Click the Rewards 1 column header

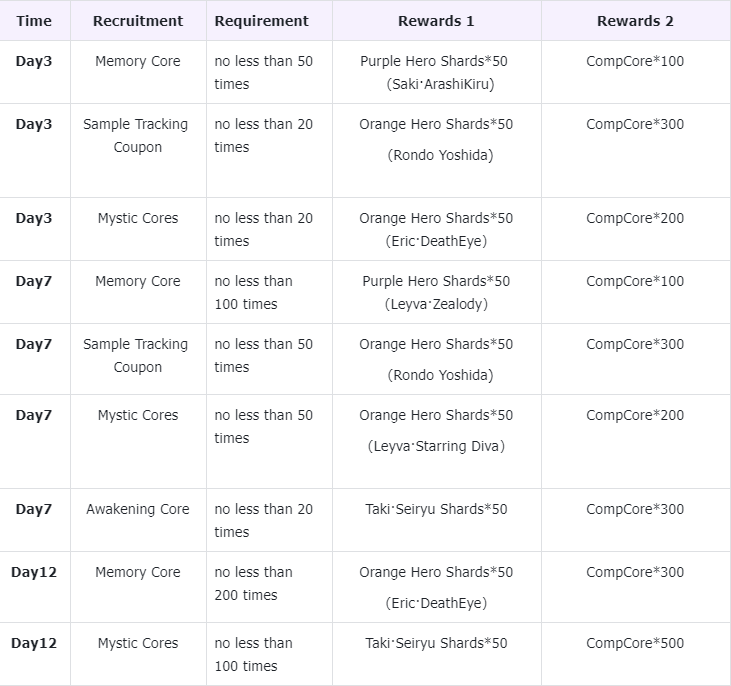(x=436, y=21)
